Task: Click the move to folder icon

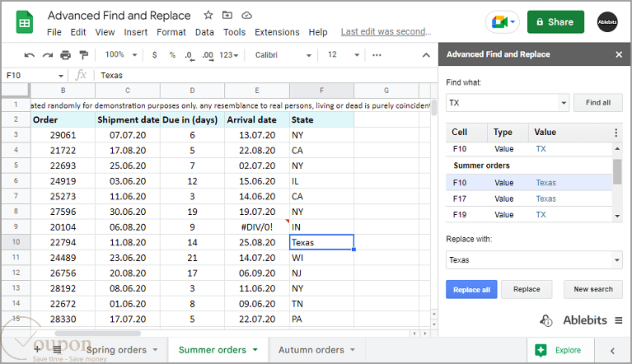Action: (227, 15)
